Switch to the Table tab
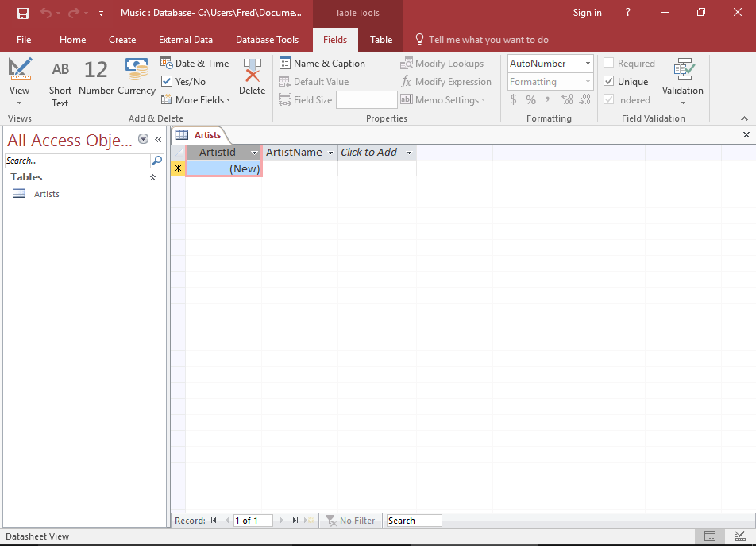Screen dimensions: 756x546 pyautogui.click(x=381, y=40)
